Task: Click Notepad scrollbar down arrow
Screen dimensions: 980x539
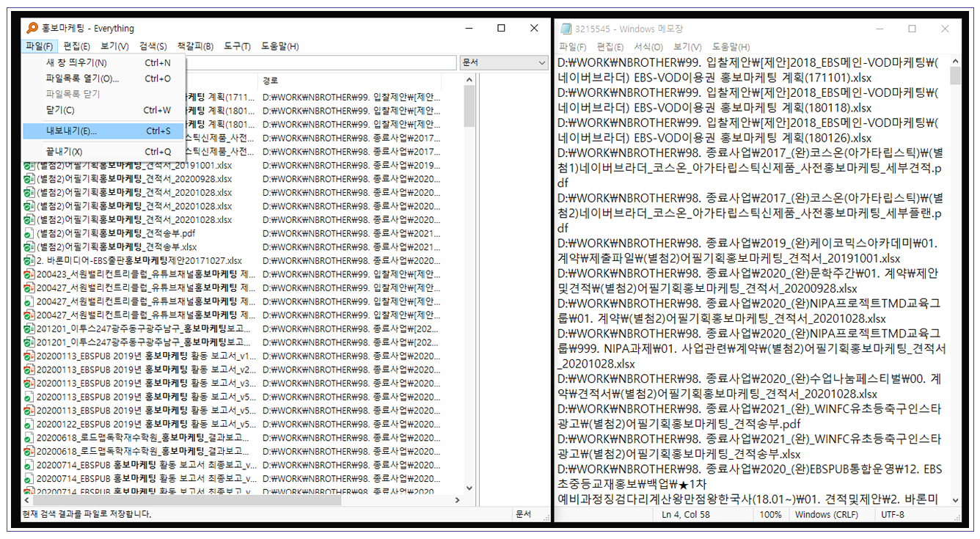Action: point(955,499)
